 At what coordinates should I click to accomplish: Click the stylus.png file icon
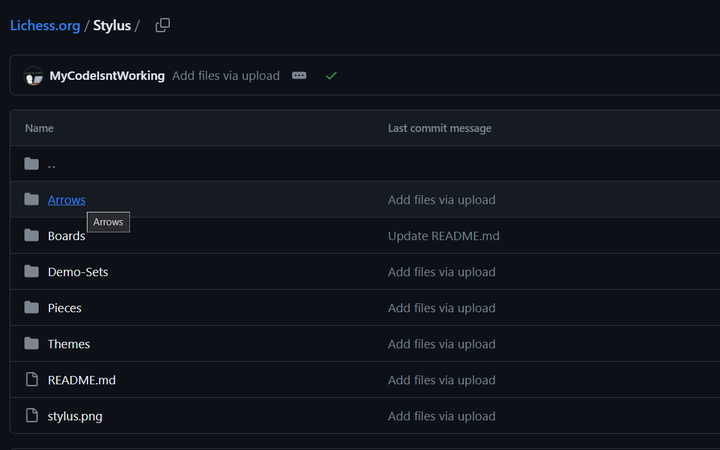tap(31, 416)
